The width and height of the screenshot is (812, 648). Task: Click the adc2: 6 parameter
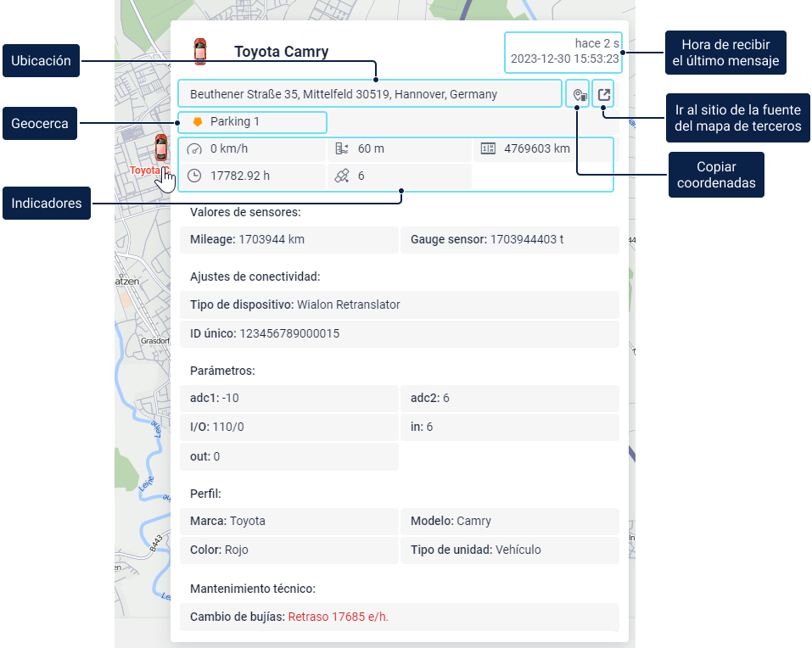pos(510,399)
